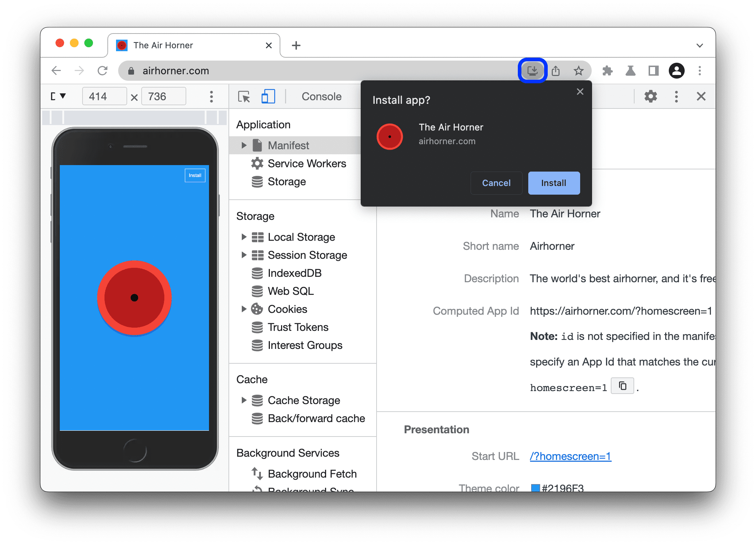This screenshot has width=756, height=545.
Task: Click the browser menu kebab icon
Action: click(x=701, y=71)
